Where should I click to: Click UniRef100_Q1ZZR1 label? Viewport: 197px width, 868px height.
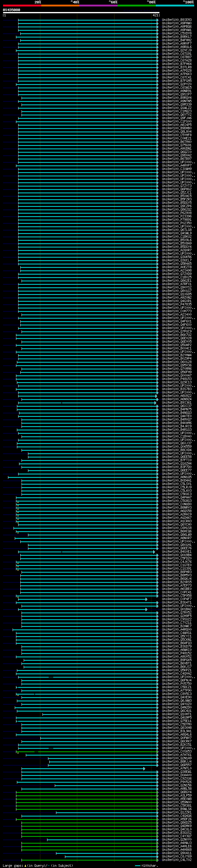click(177, 812)
